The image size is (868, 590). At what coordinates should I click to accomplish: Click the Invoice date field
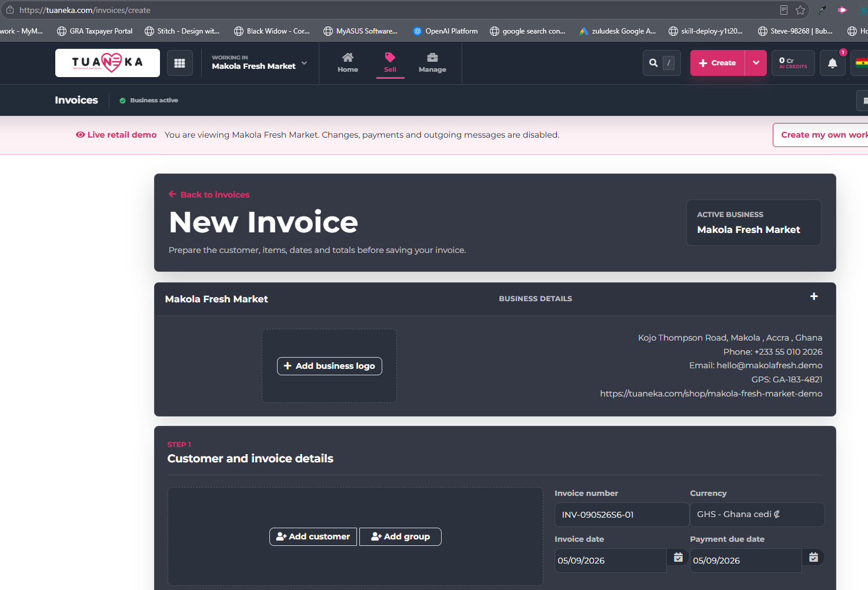click(610, 561)
